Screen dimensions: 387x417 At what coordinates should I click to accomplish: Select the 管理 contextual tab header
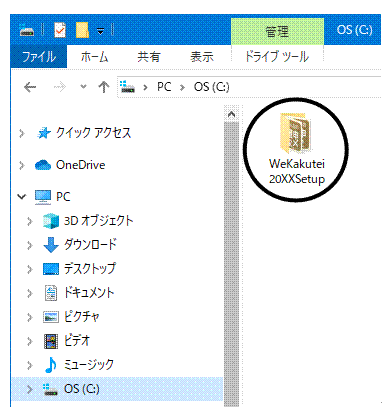click(277, 32)
